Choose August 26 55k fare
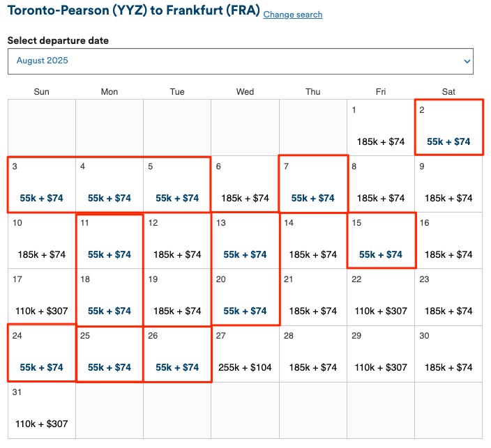Viewport: 491px width, 448px height. tap(177, 367)
